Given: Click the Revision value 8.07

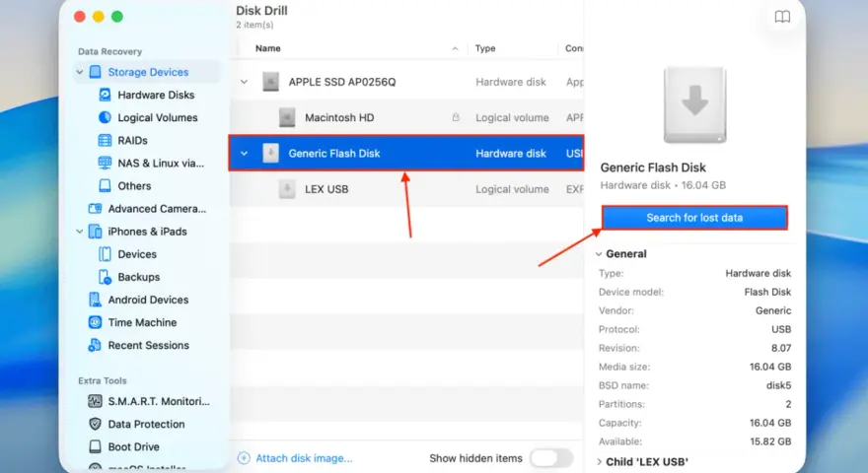Looking at the screenshot, I should (780, 348).
